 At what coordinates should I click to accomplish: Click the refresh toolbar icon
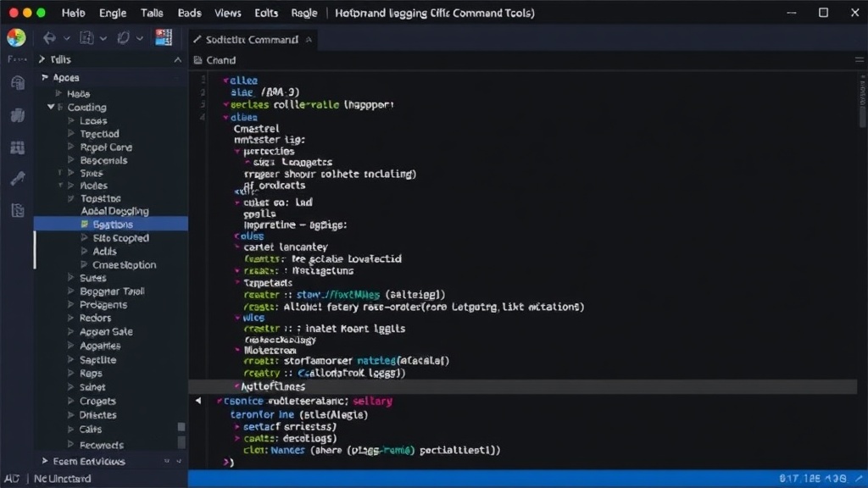point(123,37)
